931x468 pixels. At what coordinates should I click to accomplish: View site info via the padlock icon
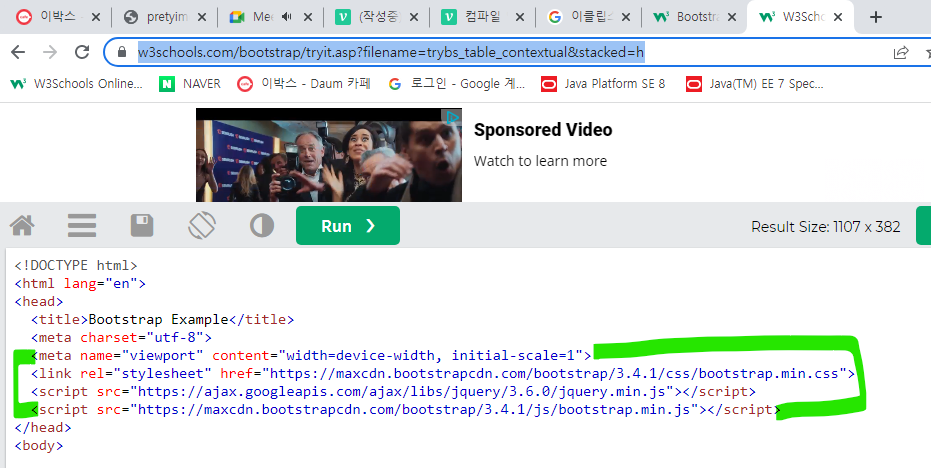coord(122,52)
